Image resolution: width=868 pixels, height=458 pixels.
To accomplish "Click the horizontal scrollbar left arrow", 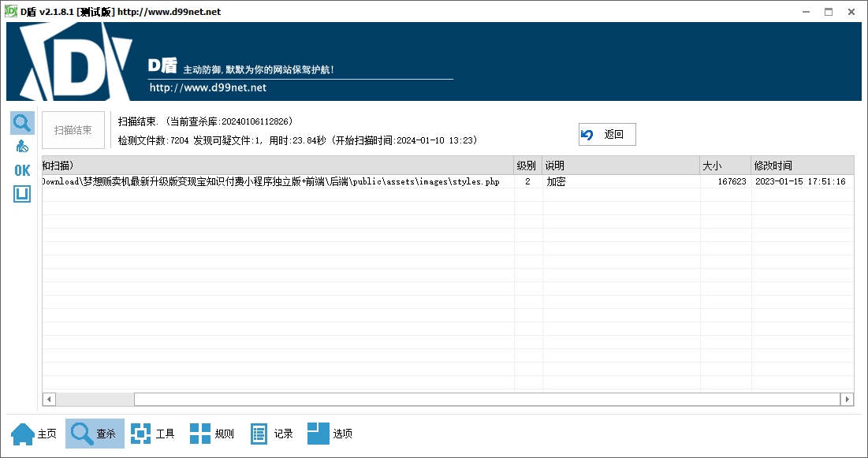I will pos(49,400).
